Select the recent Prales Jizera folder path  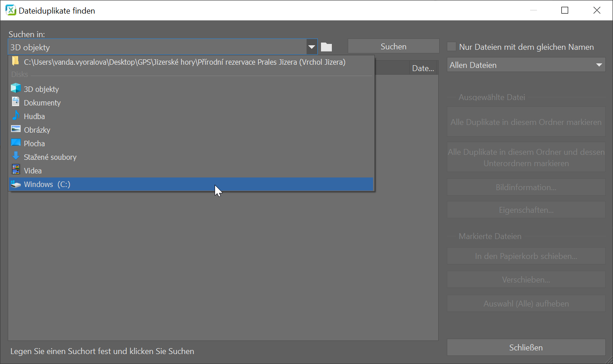point(185,62)
